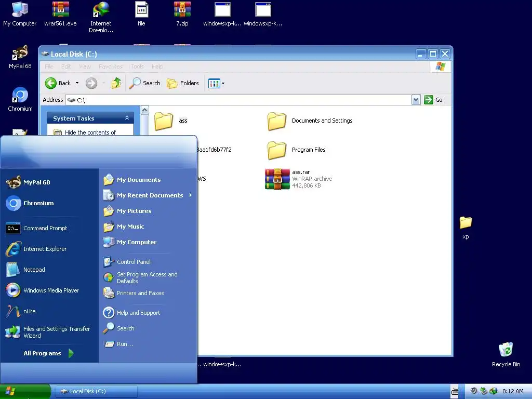Click the taskbar clock showing 8:12 AM
This screenshot has width=532, height=399.
(513, 391)
